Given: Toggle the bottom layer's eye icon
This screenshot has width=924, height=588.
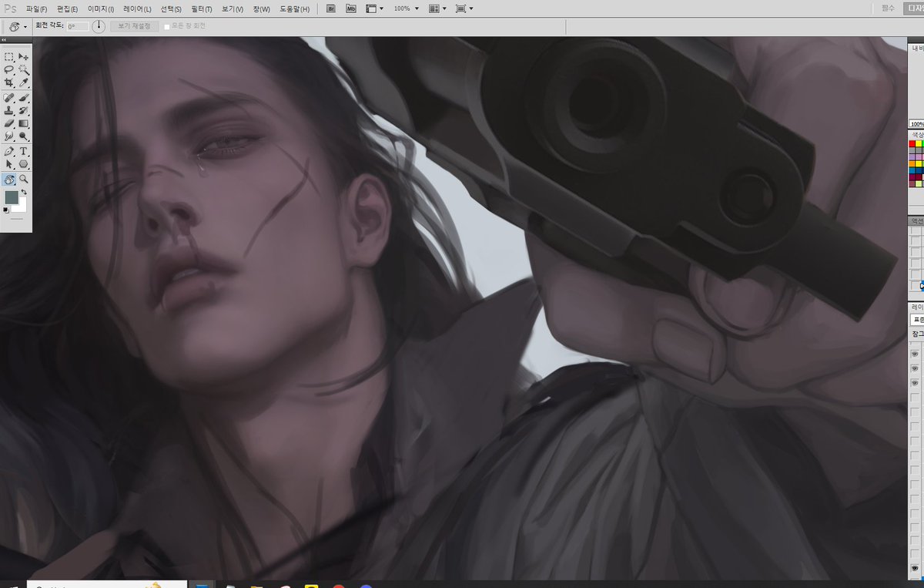Looking at the screenshot, I should (916, 568).
